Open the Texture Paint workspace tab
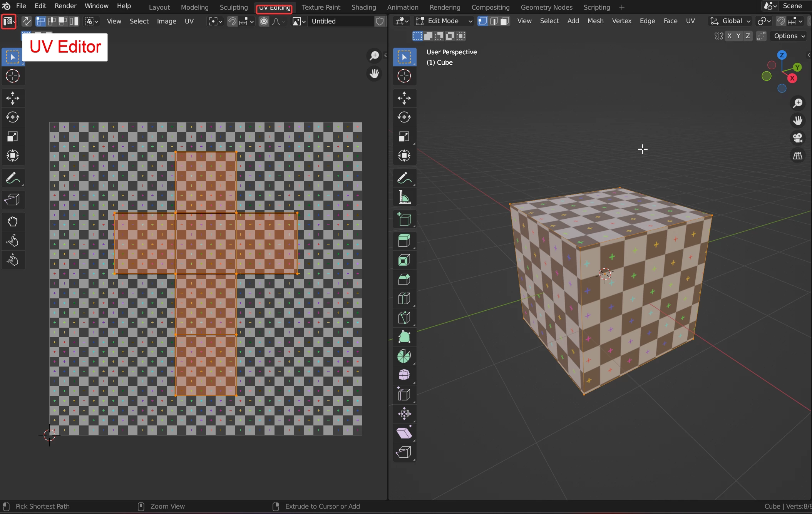 (x=321, y=7)
